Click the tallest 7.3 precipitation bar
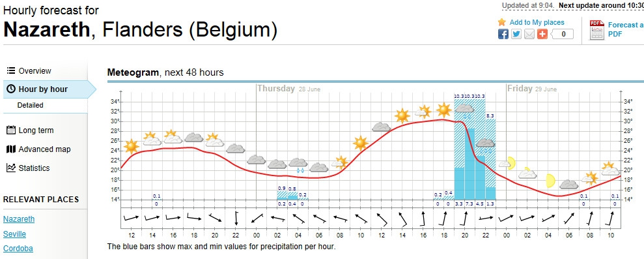This screenshot has height=259, width=644. click(x=470, y=164)
